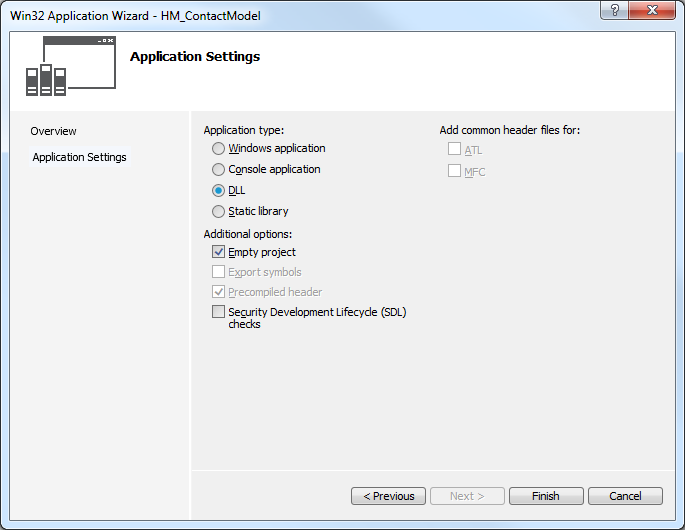The height and width of the screenshot is (530, 685).
Task: Finish the Win32 Application Wizard
Action: click(546, 496)
